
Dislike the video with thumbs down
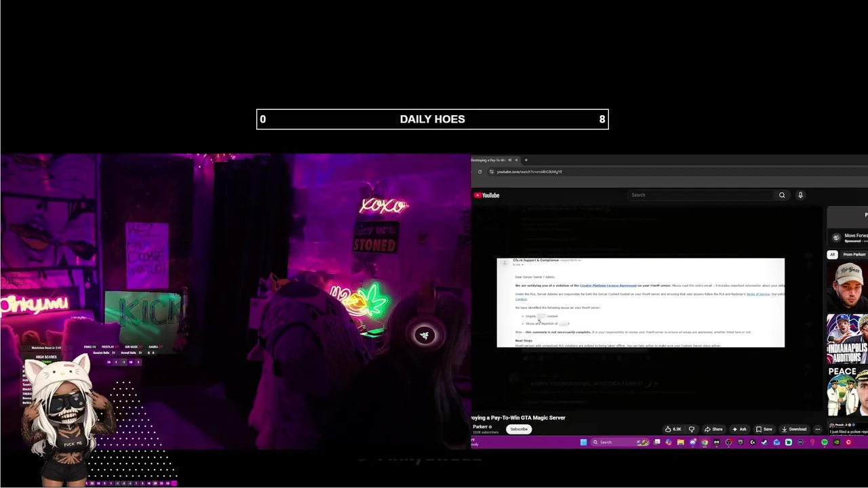pyautogui.click(x=691, y=429)
